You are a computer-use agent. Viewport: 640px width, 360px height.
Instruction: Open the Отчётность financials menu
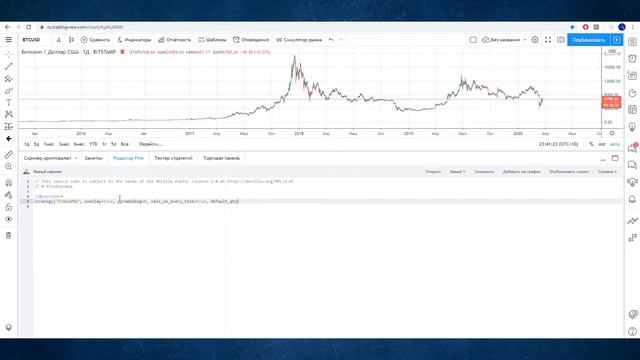pos(174,40)
